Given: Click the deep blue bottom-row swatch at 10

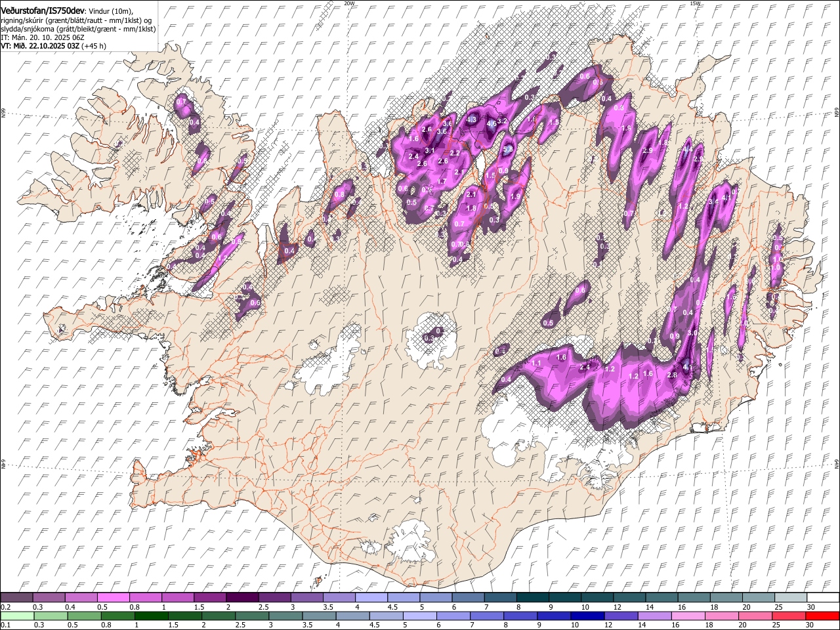Looking at the screenshot, I should coord(587,616).
